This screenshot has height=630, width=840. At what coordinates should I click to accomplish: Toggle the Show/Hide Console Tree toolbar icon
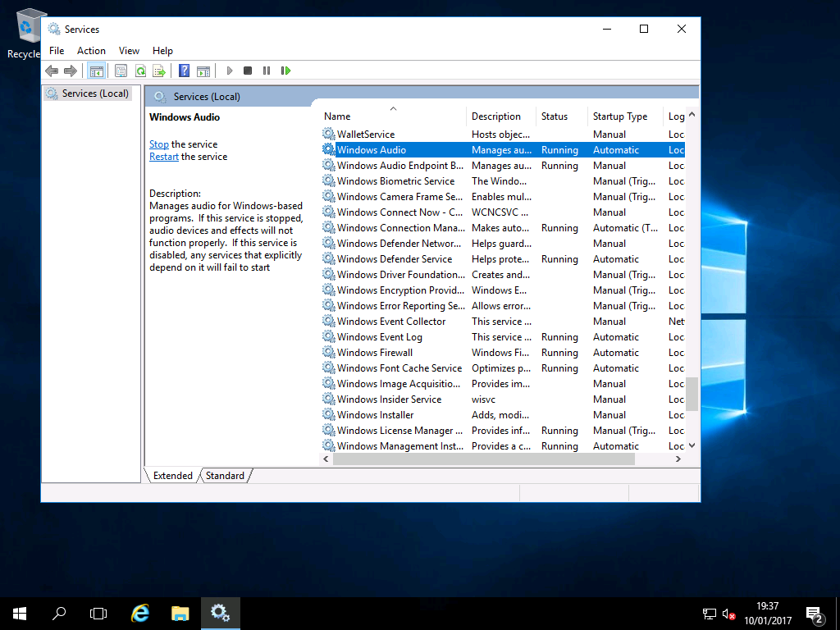[97, 71]
